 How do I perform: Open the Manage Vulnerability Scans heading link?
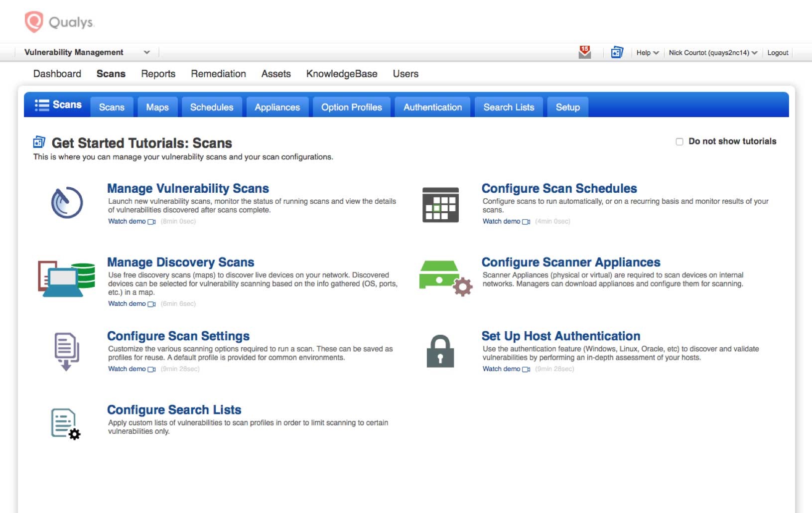click(188, 188)
